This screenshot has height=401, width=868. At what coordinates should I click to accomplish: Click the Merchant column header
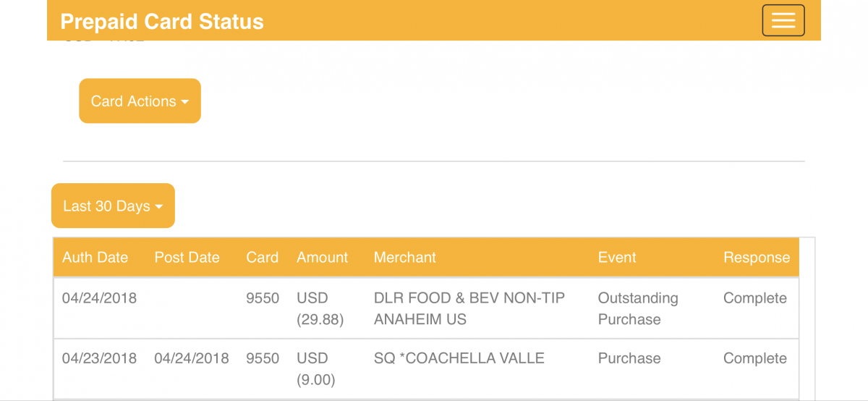[404, 258]
